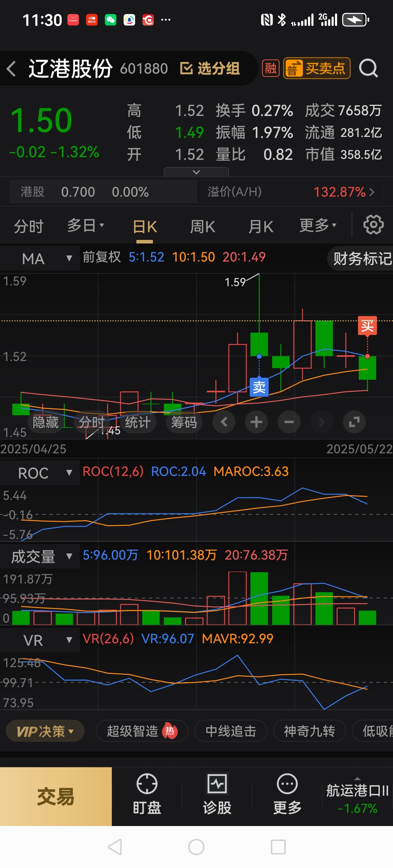Open the 神奇九转 strategy
This screenshot has height=868, width=393.
[x=309, y=731]
